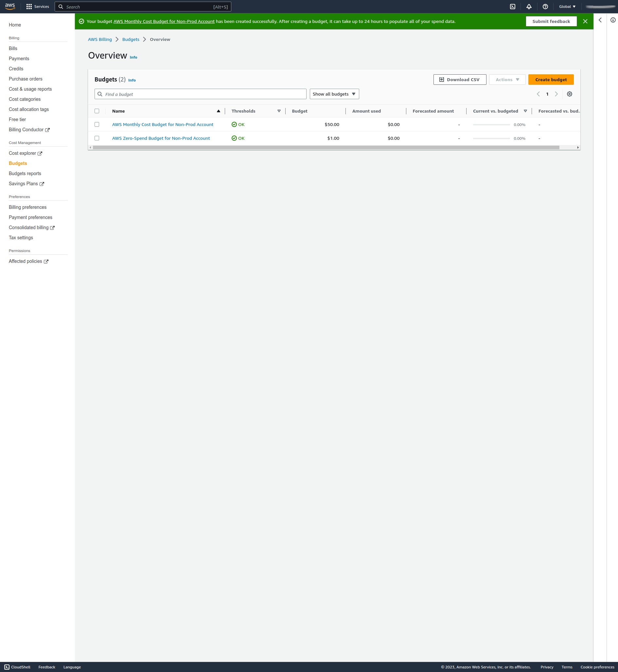Click the Create budget button

pyautogui.click(x=551, y=80)
